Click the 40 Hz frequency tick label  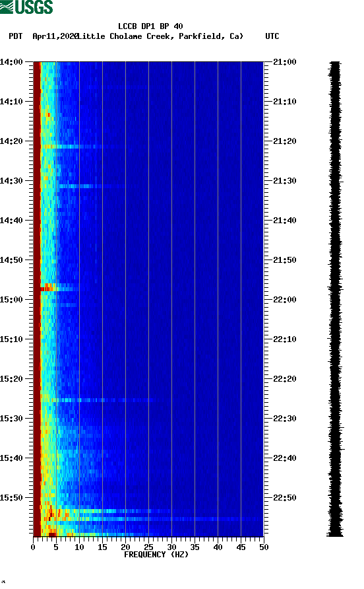218,547
